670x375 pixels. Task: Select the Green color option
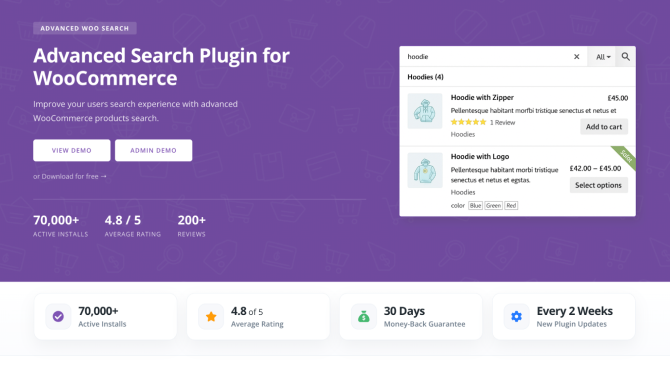[x=494, y=205]
